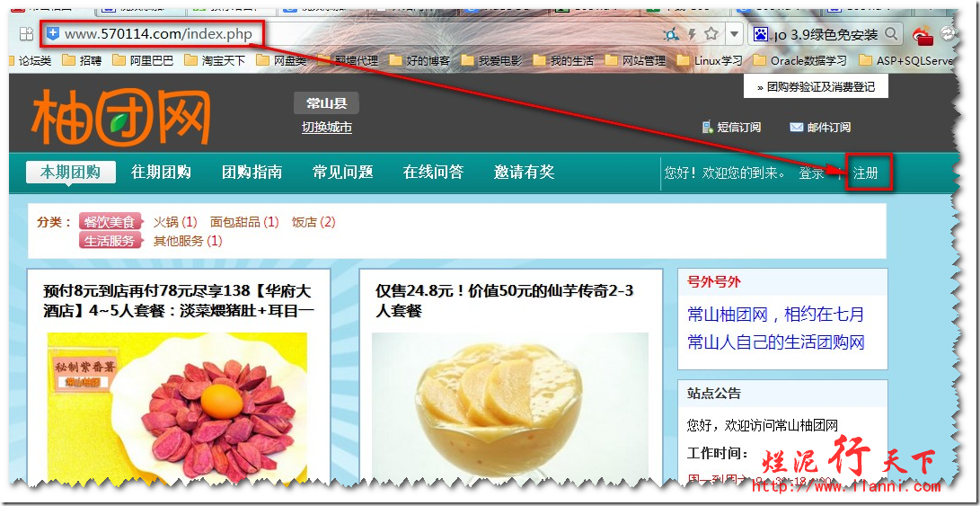Click the blue shield icon in address bar
Image resolution: width=980 pixels, height=506 pixels.
(54, 34)
